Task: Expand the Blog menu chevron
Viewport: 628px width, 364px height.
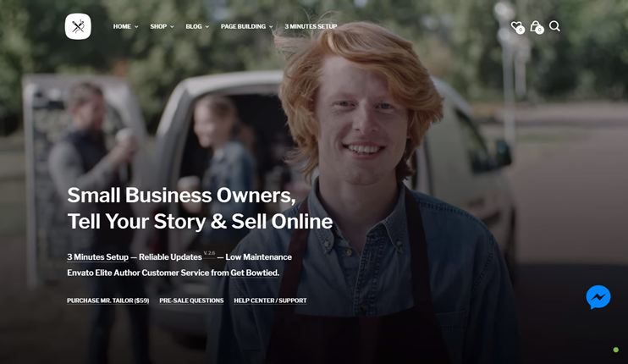Action: coord(207,27)
